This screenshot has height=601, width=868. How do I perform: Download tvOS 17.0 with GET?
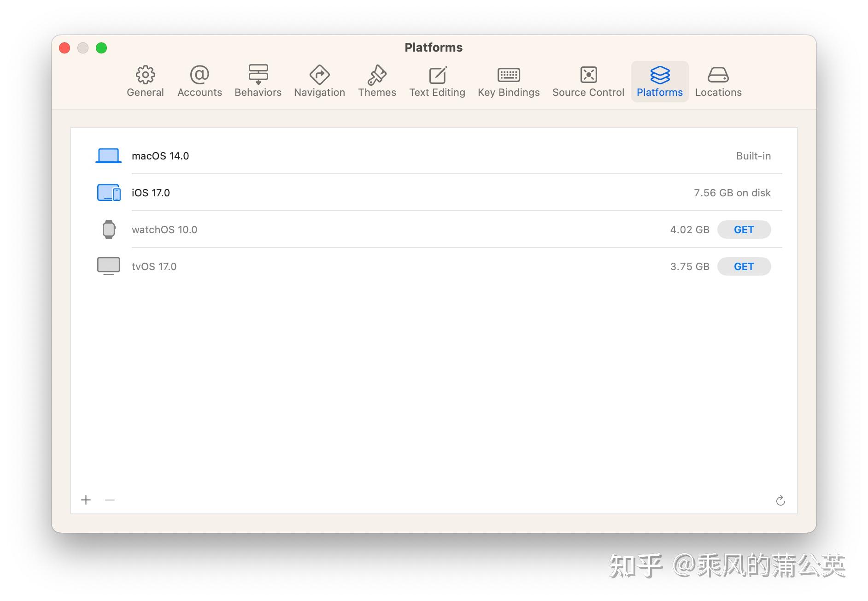[744, 266]
